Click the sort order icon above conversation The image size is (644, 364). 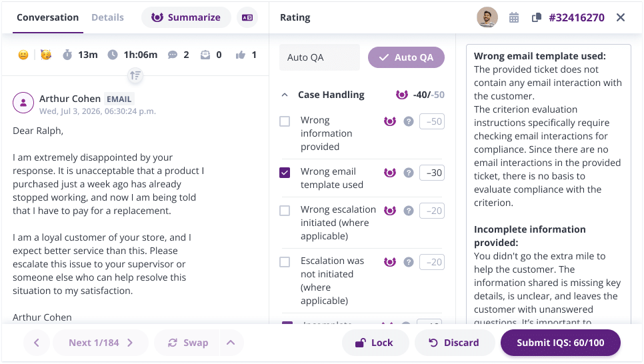click(x=135, y=75)
